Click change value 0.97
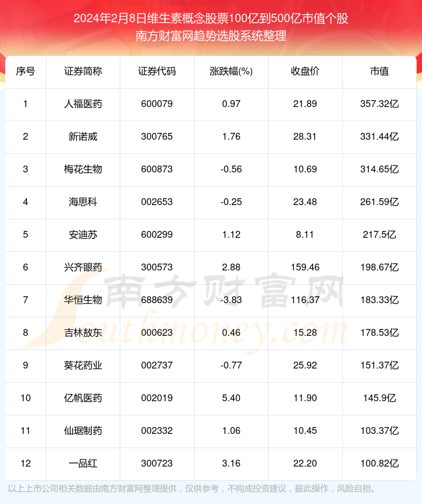 coord(231,104)
